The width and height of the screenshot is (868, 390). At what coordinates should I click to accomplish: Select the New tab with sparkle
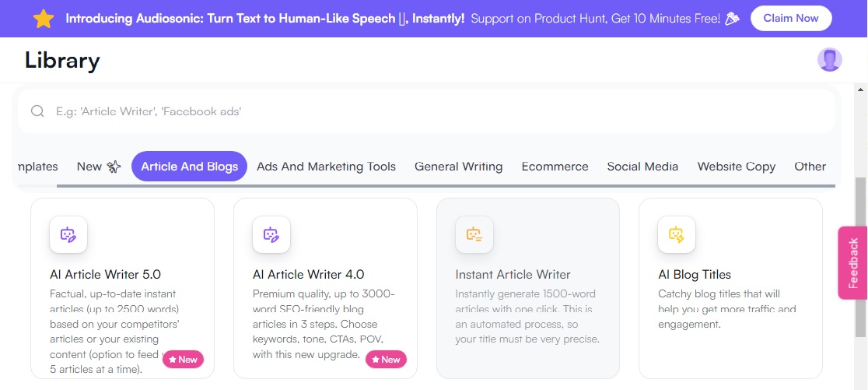click(99, 166)
